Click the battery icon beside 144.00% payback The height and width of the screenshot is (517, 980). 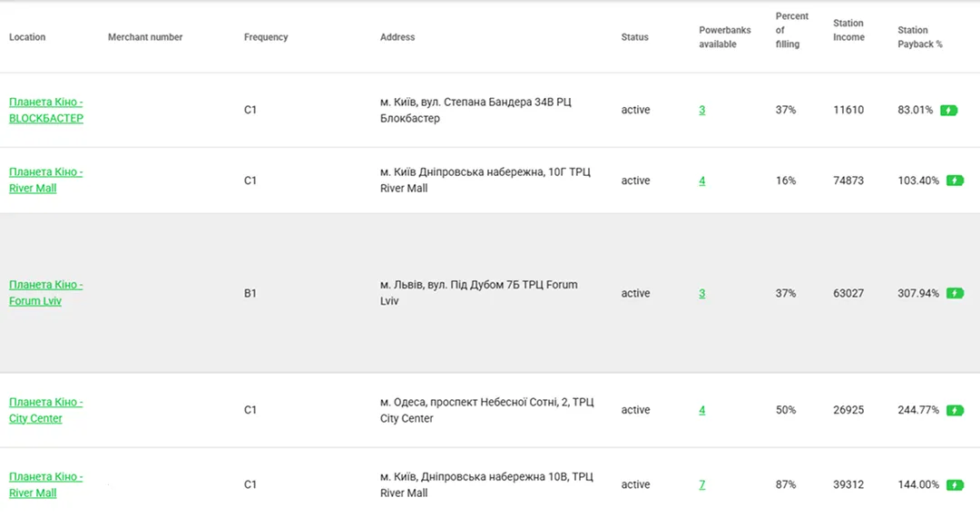(955, 484)
